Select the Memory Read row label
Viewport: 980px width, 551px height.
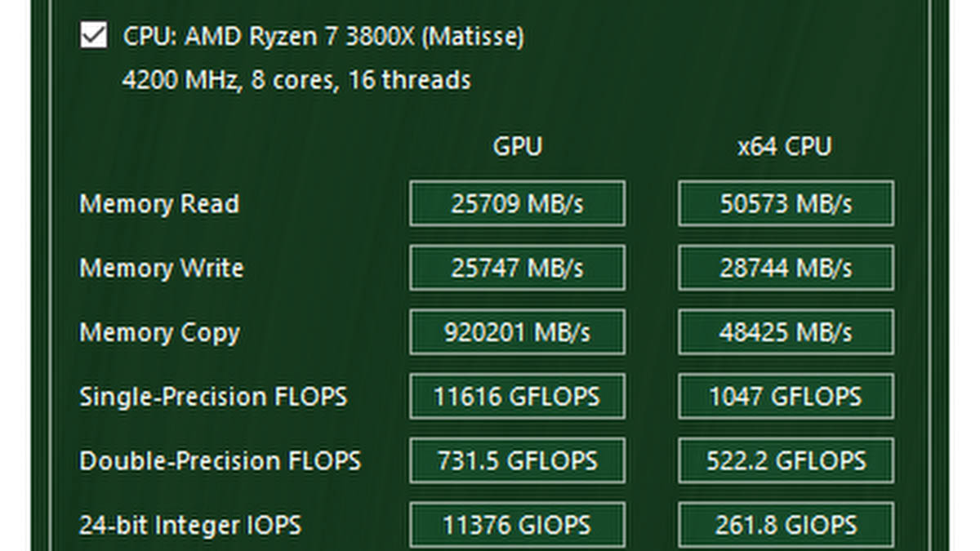[x=159, y=203]
